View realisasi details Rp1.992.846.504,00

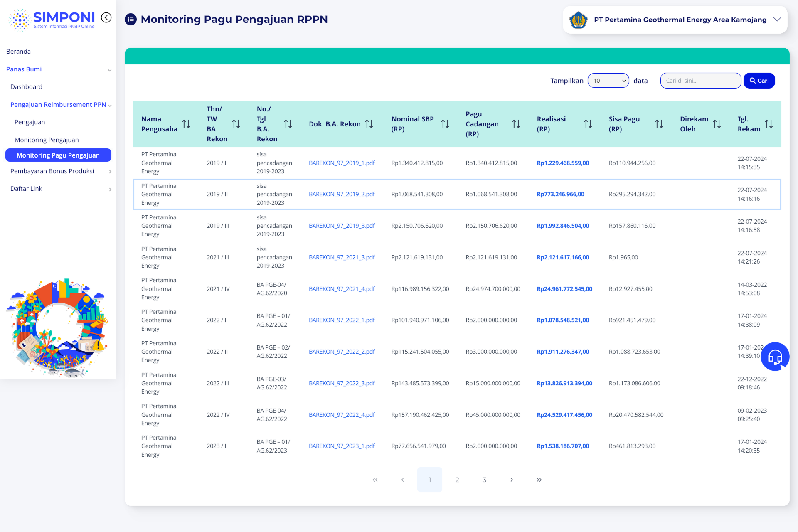(x=563, y=226)
